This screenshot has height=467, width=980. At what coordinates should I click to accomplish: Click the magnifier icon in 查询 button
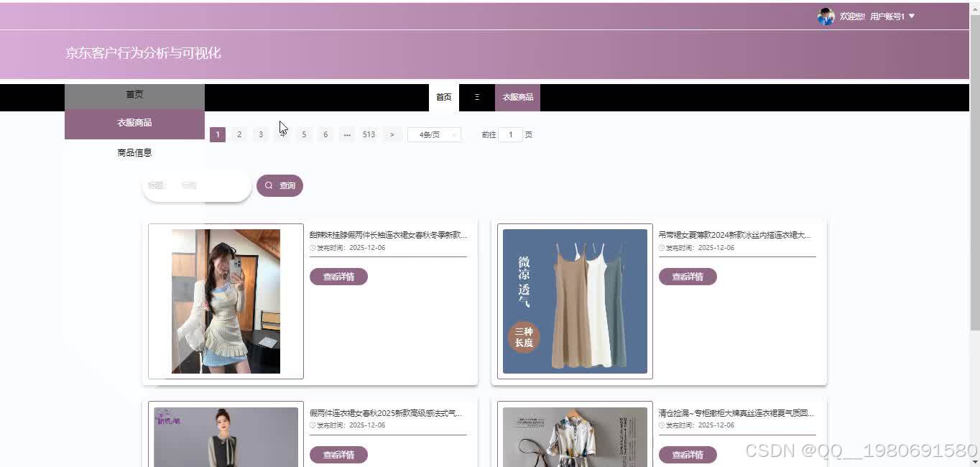click(269, 185)
